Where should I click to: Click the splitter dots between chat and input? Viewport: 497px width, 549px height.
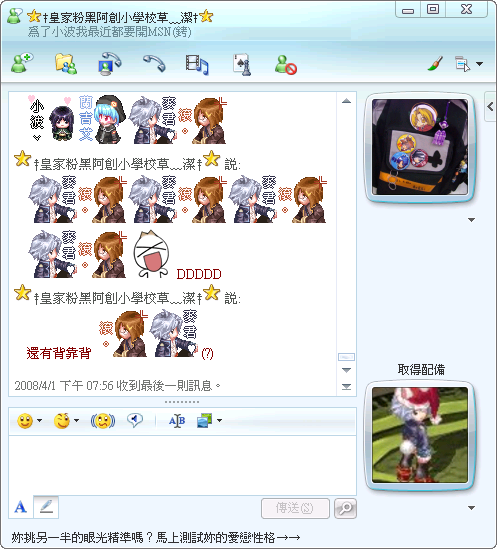182,402
